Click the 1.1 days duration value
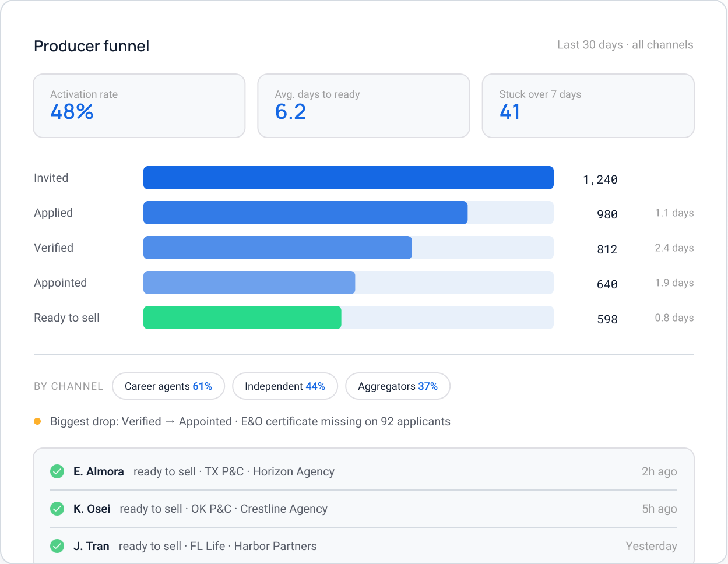Screen dimensions: 728x564 pos(674,213)
